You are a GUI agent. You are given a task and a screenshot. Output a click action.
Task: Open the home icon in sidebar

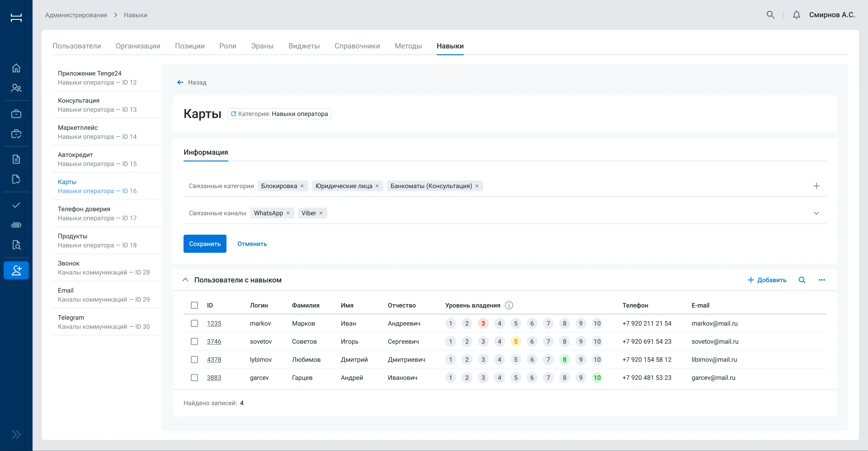(x=16, y=68)
